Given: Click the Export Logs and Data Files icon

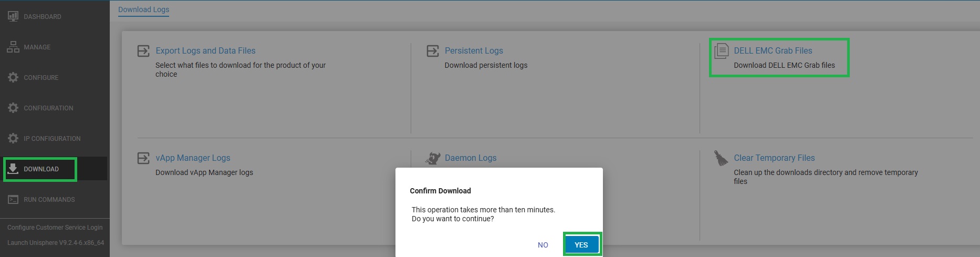Looking at the screenshot, I should (x=143, y=51).
